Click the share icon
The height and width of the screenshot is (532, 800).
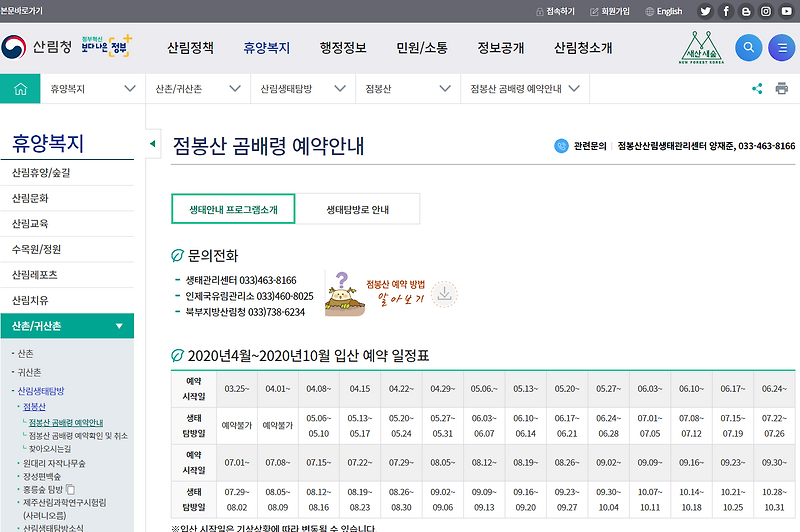click(x=757, y=88)
